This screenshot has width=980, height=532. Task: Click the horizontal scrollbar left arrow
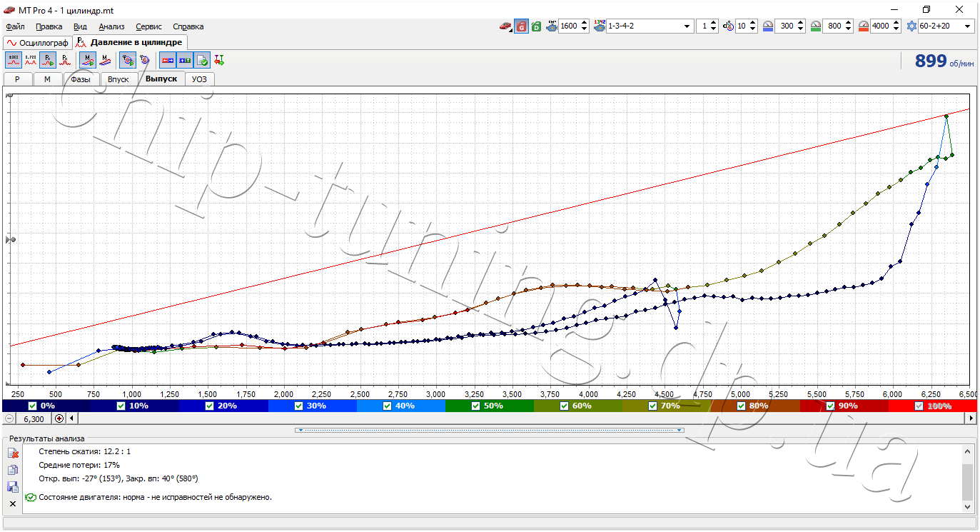coord(71,418)
